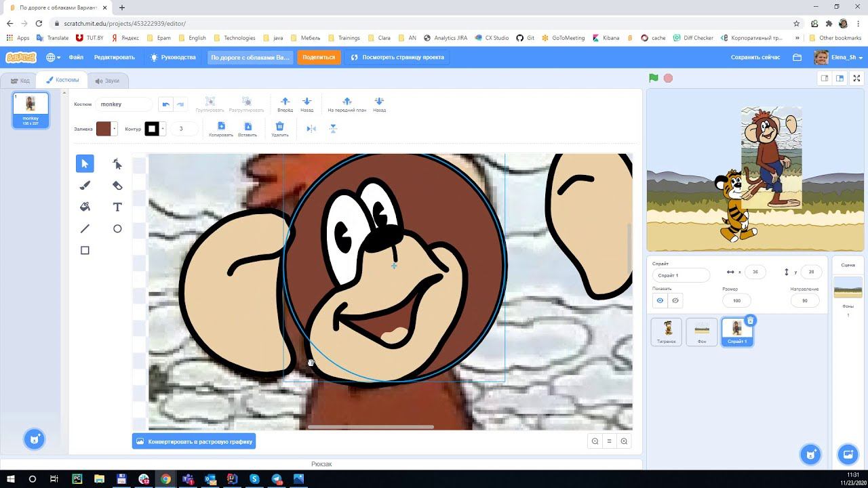Select the Reshape tool
This screenshot has width=868, height=488.
point(117,163)
